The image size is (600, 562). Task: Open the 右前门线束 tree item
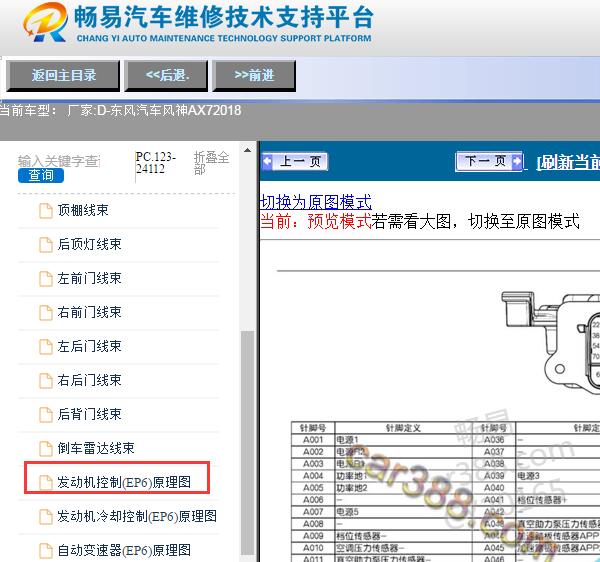[90, 312]
